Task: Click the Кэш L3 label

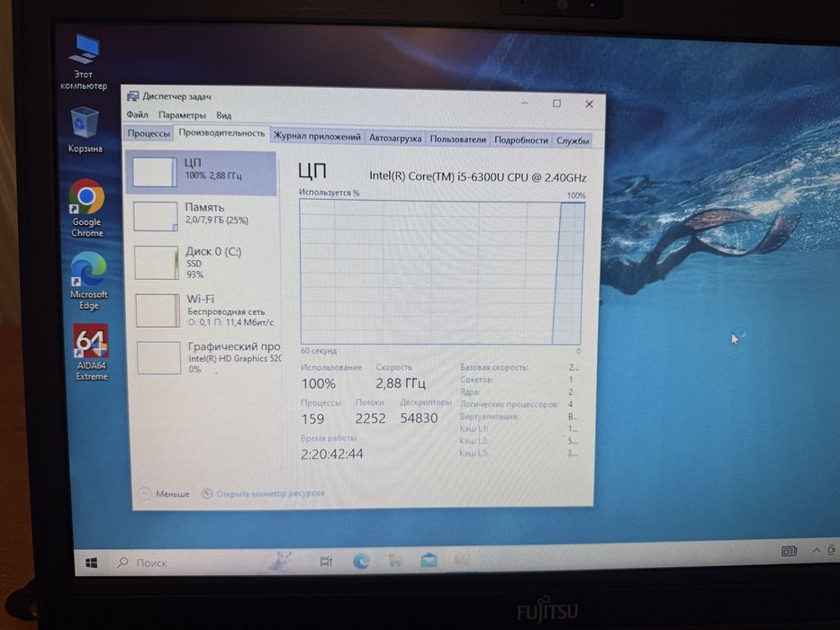Action: (474, 454)
